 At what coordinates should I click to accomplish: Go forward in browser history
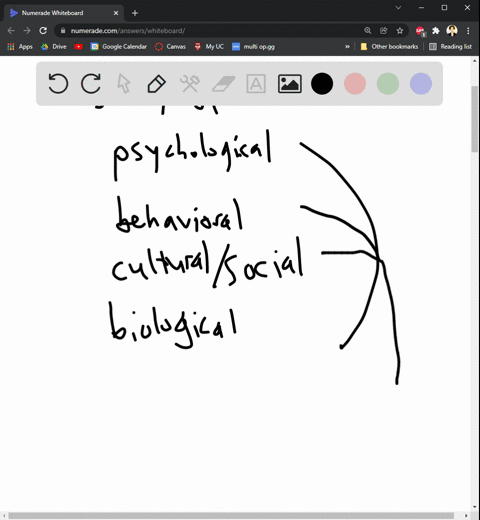pos(27,31)
